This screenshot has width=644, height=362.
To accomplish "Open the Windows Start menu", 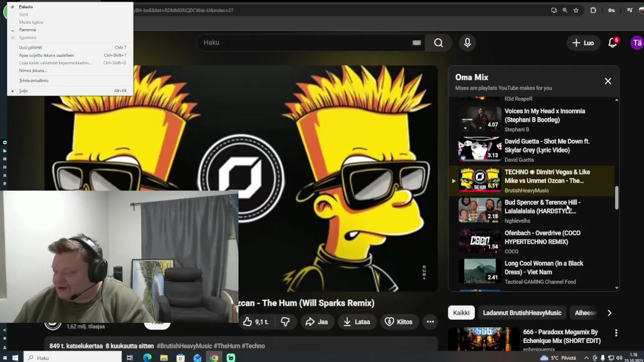I will 15,357.
